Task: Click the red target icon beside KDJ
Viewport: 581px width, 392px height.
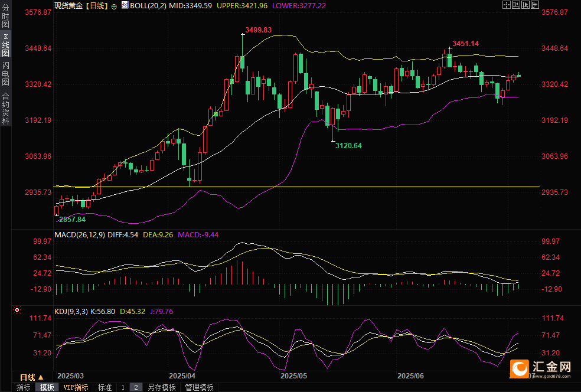Action: (17, 310)
